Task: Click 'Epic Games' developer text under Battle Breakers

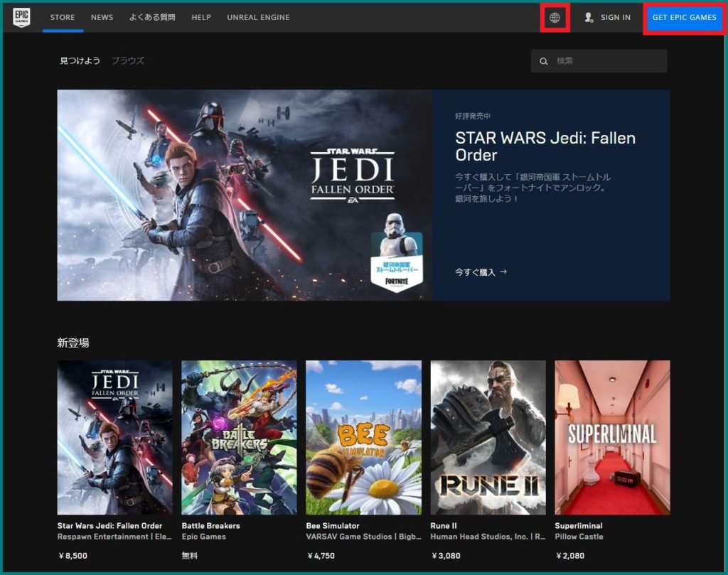Action: click(x=204, y=537)
